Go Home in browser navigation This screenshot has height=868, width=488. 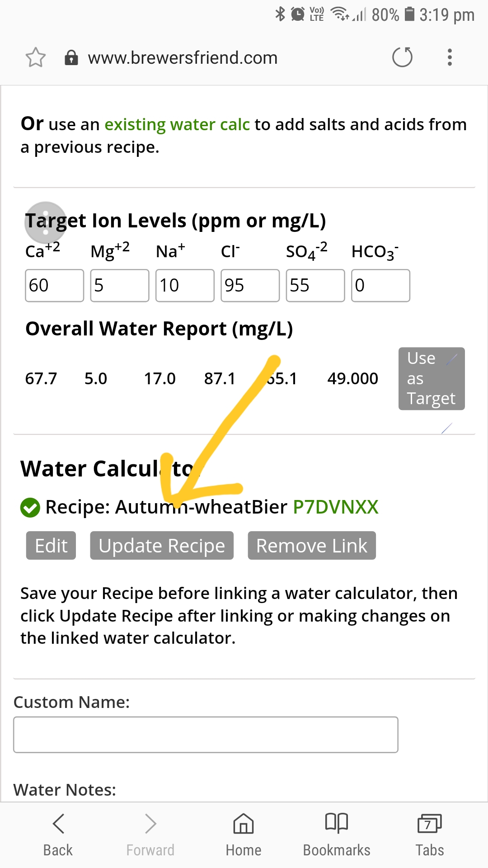click(244, 835)
